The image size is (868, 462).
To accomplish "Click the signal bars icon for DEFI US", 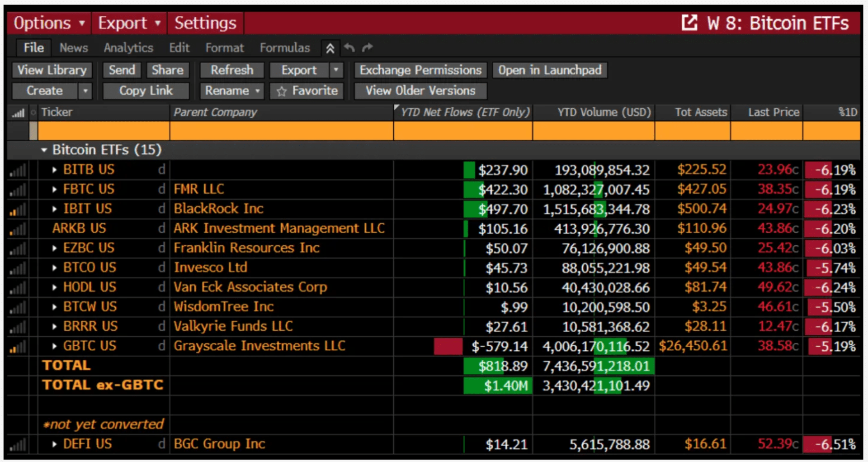I will click(18, 444).
